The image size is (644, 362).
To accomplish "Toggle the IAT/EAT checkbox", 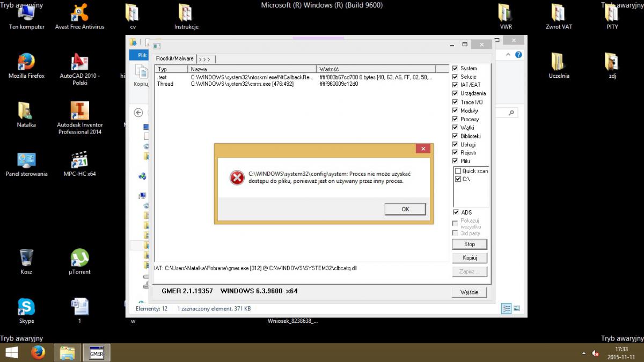I will (x=455, y=85).
